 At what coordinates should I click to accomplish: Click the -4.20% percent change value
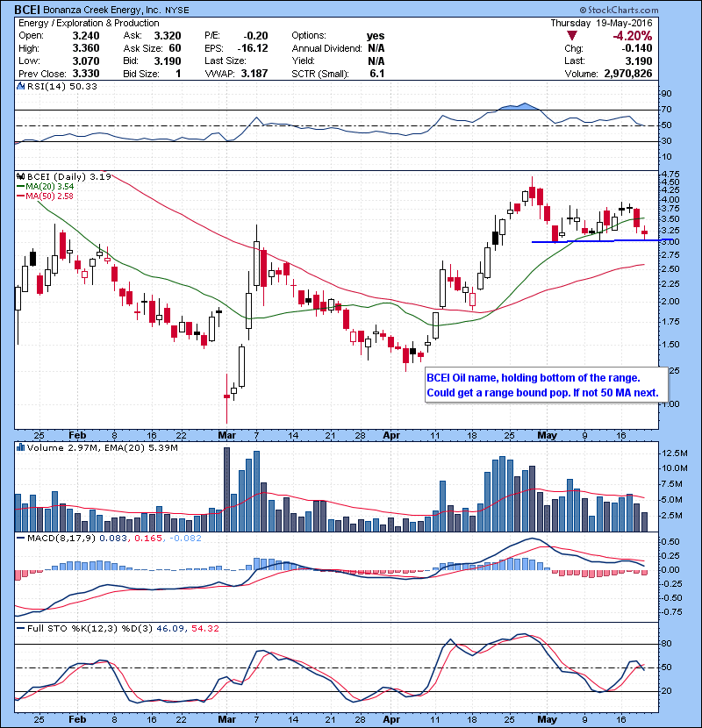tap(633, 36)
